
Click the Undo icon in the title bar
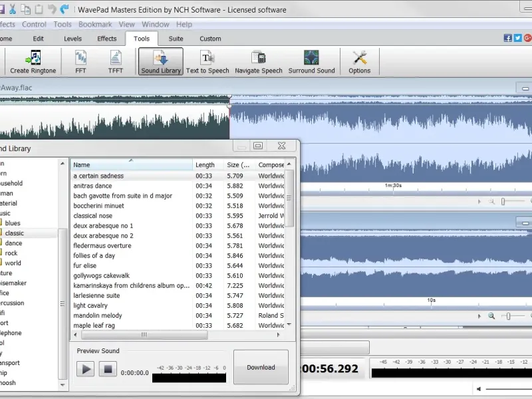click(x=51, y=9)
